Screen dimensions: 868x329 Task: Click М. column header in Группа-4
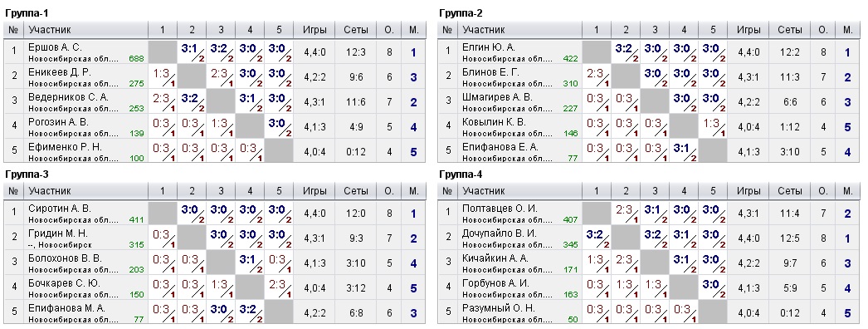pyautogui.click(x=847, y=191)
